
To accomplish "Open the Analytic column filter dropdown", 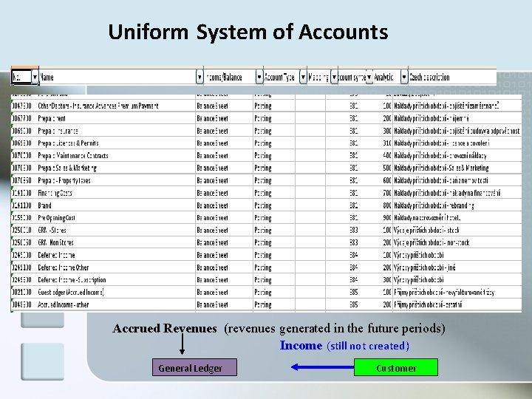I will tap(403, 78).
